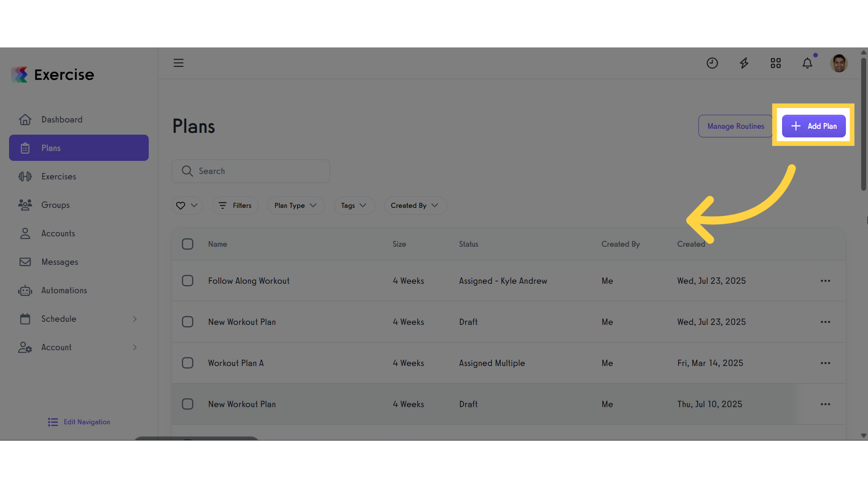Click the Exercise logo
The width and height of the screenshot is (868, 488).
point(52,75)
